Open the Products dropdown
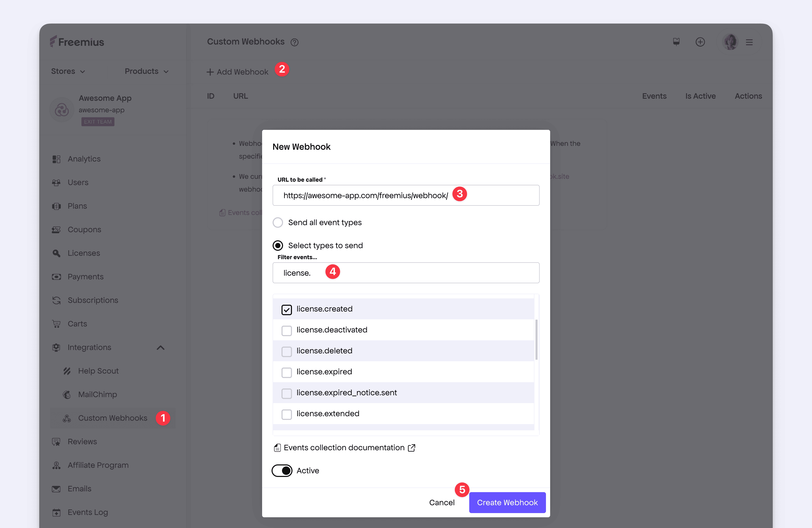 pos(147,71)
